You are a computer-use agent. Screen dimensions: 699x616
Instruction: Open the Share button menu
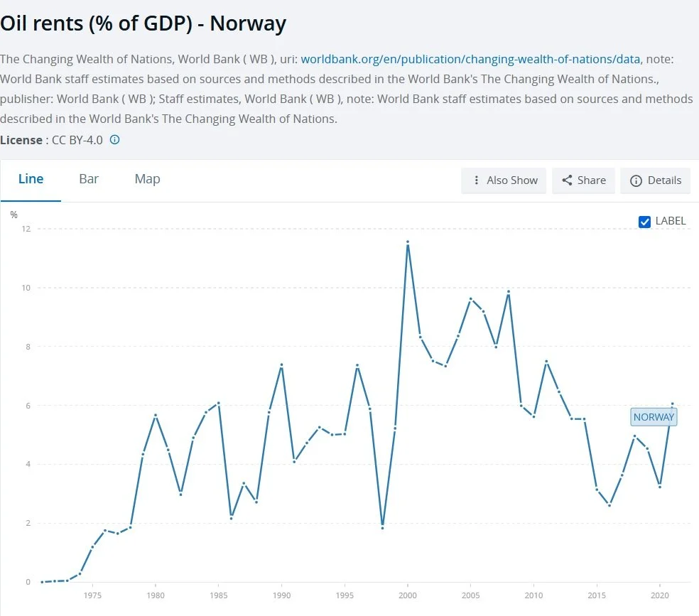click(583, 180)
